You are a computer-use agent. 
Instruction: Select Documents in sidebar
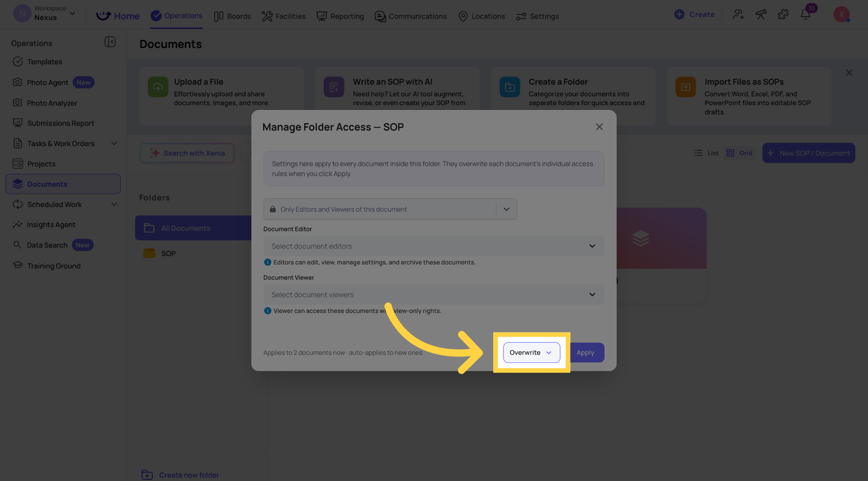(63, 184)
